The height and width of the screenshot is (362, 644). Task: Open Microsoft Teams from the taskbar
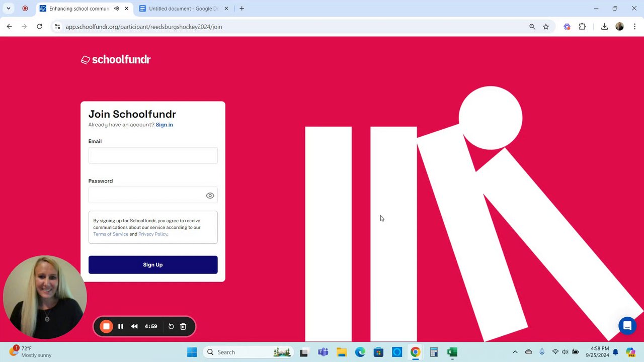coord(323,352)
